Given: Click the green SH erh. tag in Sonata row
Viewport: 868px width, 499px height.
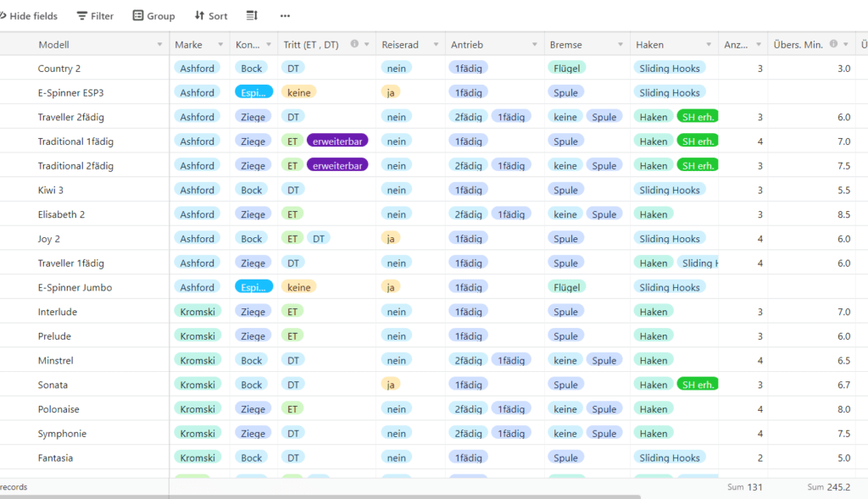Looking at the screenshot, I should [x=697, y=385].
